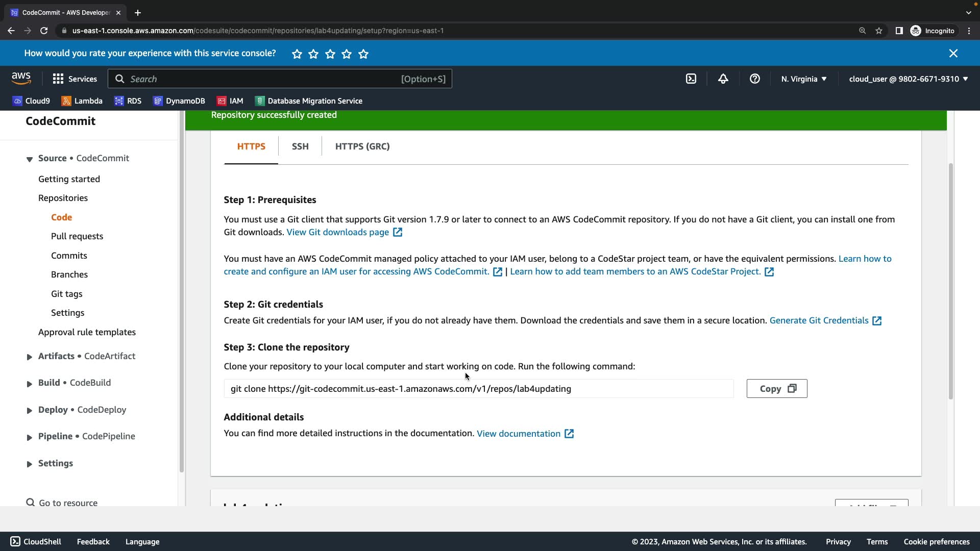Open the notifications bell icon
This screenshot has width=980, height=551.
723,79
